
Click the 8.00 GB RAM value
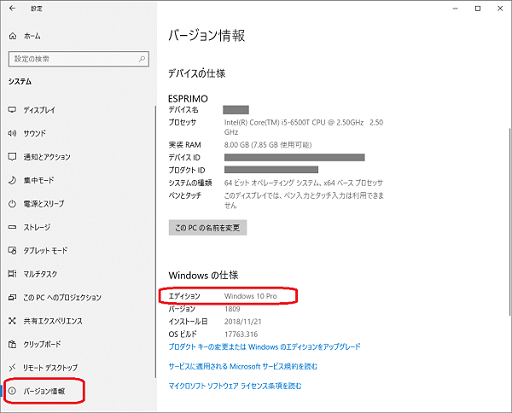(268, 145)
